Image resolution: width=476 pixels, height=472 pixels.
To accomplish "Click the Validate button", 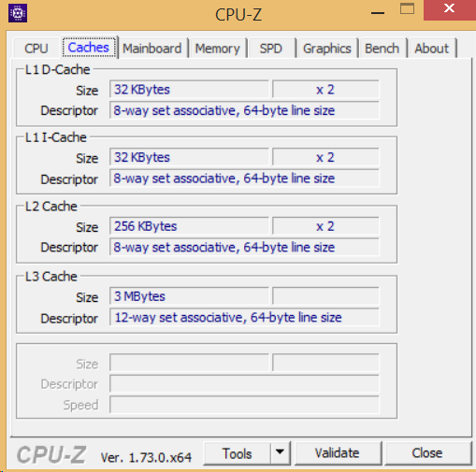I will point(338,453).
